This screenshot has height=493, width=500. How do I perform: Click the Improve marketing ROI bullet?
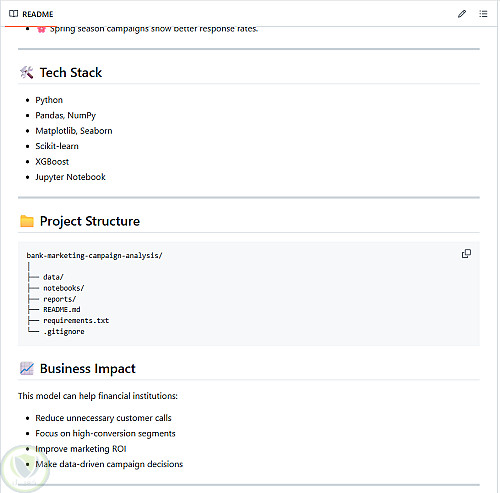(81, 449)
